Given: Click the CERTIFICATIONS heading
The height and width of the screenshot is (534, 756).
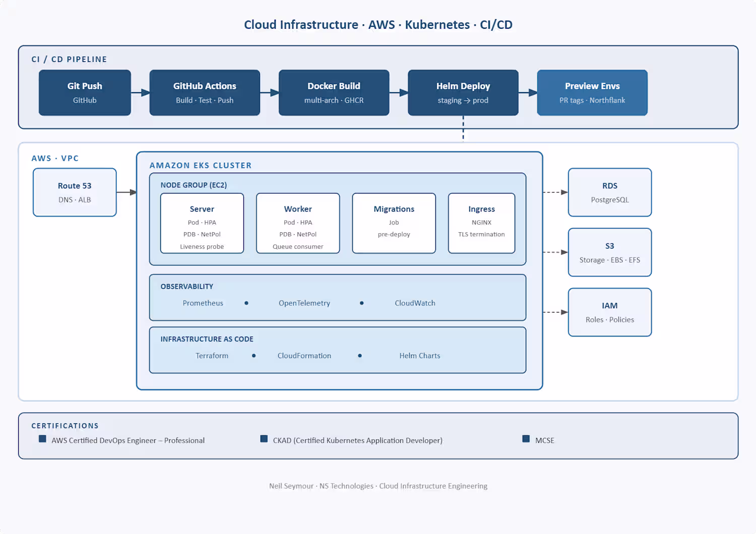Looking at the screenshot, I should click(x=65, y=426).
